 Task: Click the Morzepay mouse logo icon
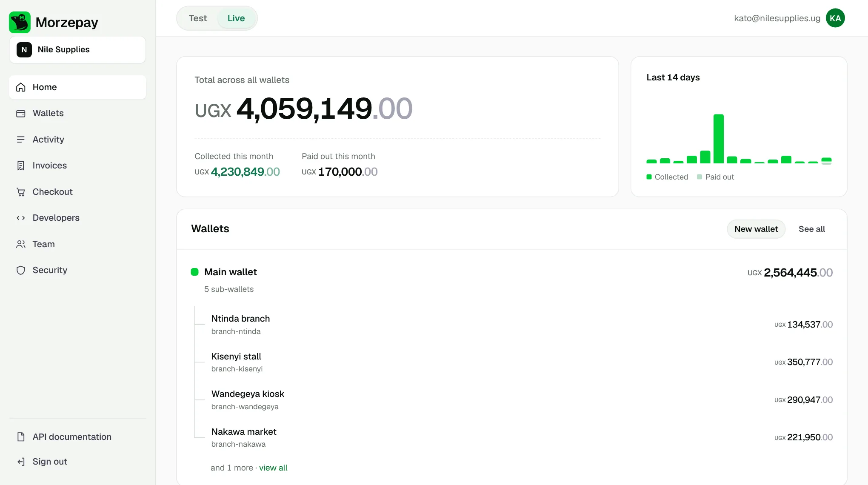[20, 22]
